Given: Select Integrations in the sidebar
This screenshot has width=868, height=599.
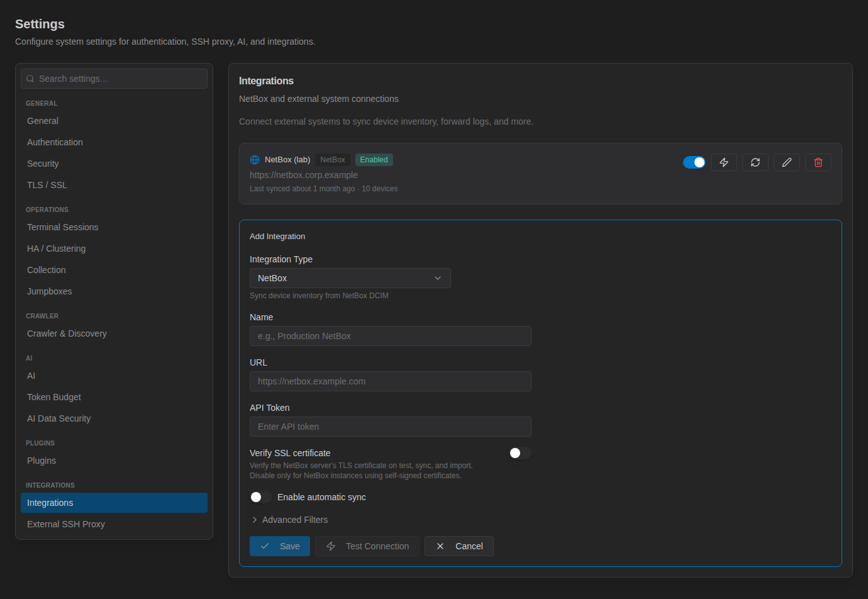Looking at the screenshot, I should click(x=114, y=503).
